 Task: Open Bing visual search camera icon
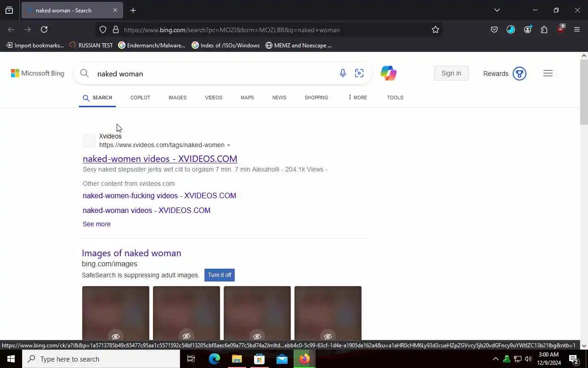pyautogui.click(x=359, y=73)
